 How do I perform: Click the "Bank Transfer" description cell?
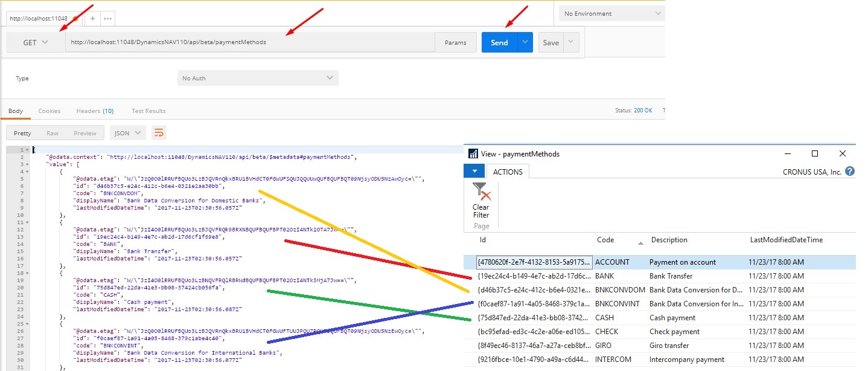coord(671,276)
